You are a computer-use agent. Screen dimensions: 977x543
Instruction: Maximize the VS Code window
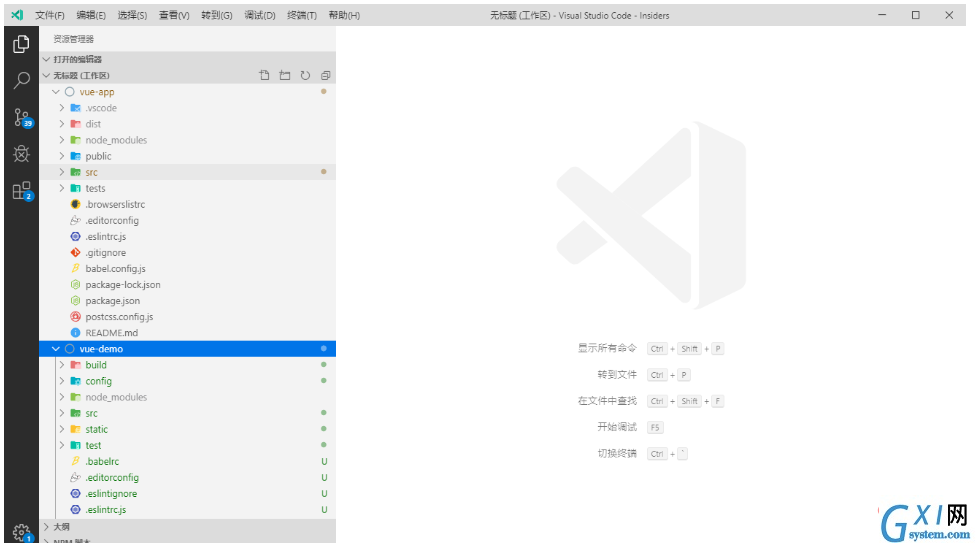(x=915, y=15)
